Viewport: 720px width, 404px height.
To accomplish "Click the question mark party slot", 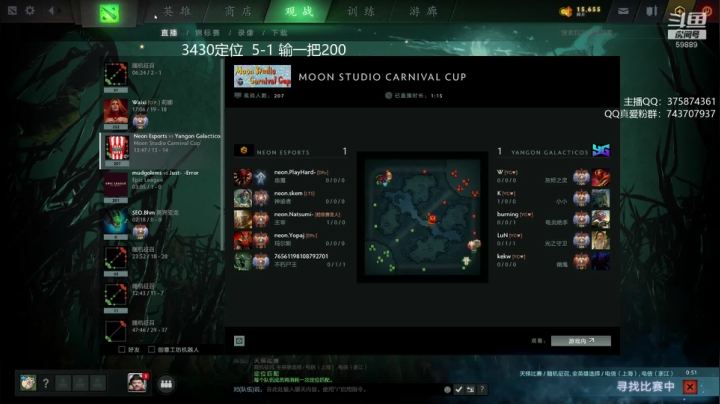I will [x=45, y=383].
